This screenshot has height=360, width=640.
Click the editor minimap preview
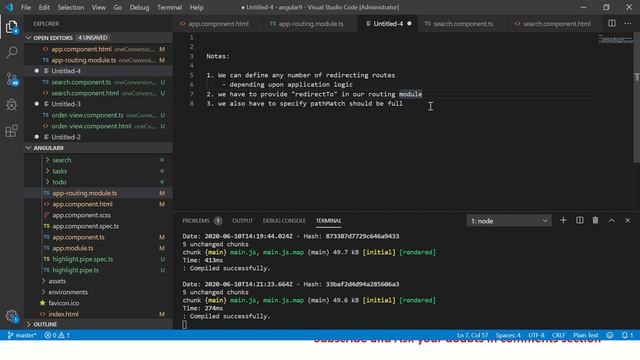[615, 39]
